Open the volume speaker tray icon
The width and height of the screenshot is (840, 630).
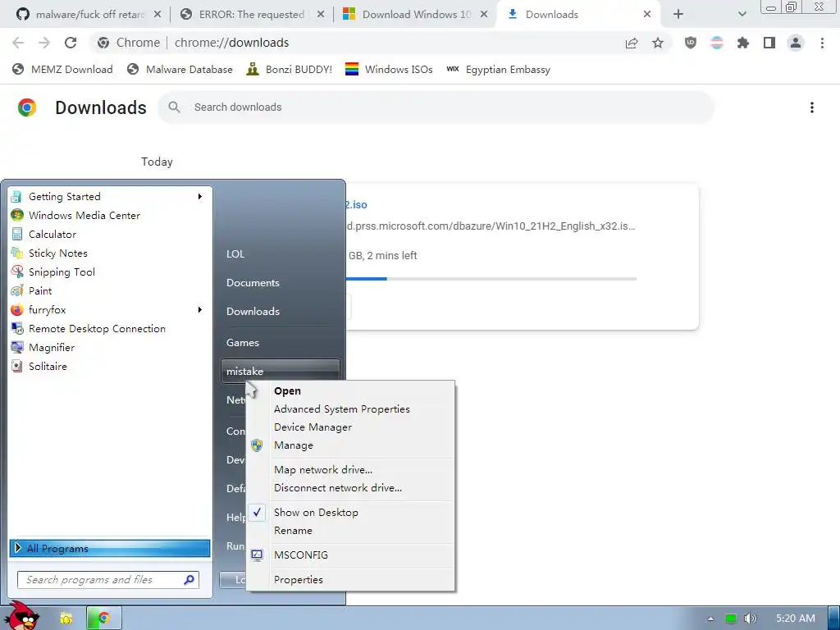750,619
